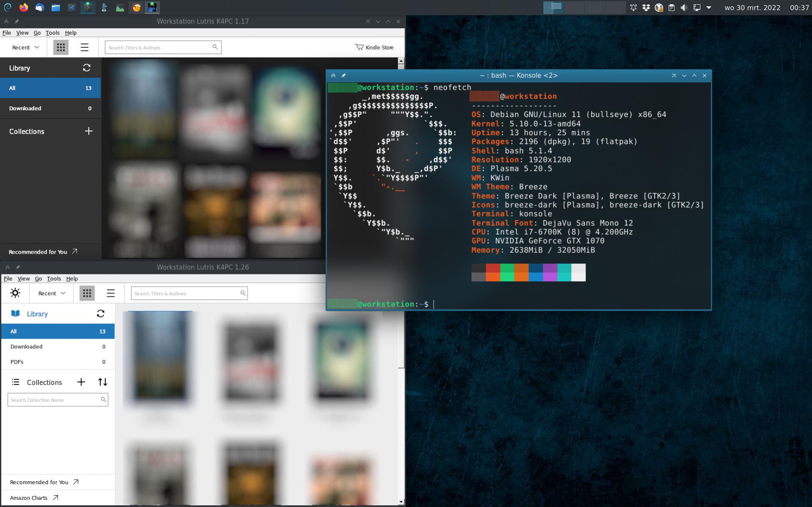
Task: Toggle pin on all desktops for Konsole
Action: click(344, 75)
